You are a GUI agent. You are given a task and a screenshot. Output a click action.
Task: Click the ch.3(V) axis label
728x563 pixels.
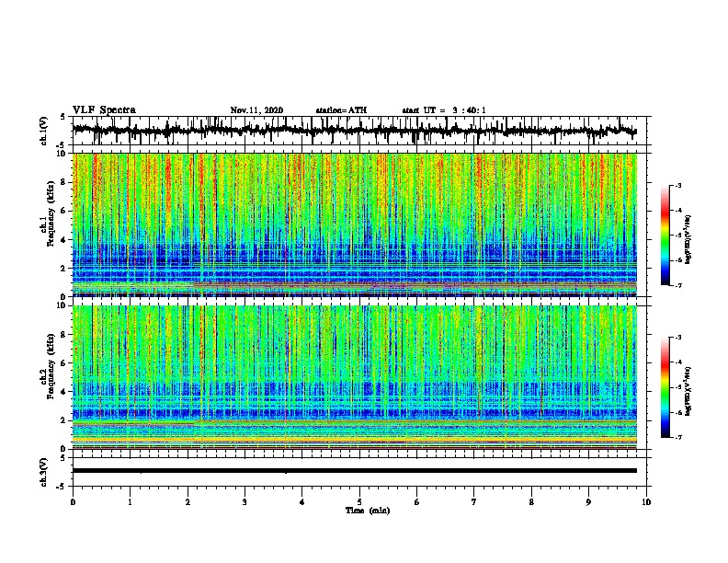click(x=44, y=472)
